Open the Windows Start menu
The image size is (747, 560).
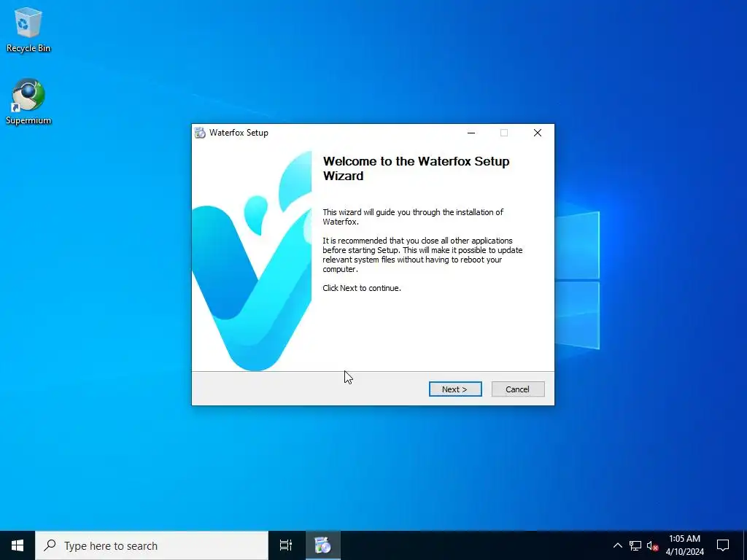[x=18, y=545]
